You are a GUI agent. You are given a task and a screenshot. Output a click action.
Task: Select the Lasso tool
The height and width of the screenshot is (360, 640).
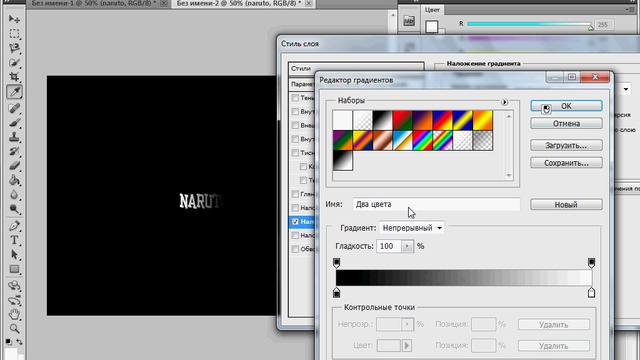14,48
